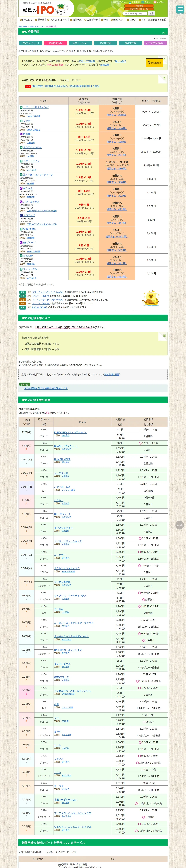Switch to the おすすめ証券会社 tab
Viewport: 186px width, 868px height.
[x=155, y=43]
